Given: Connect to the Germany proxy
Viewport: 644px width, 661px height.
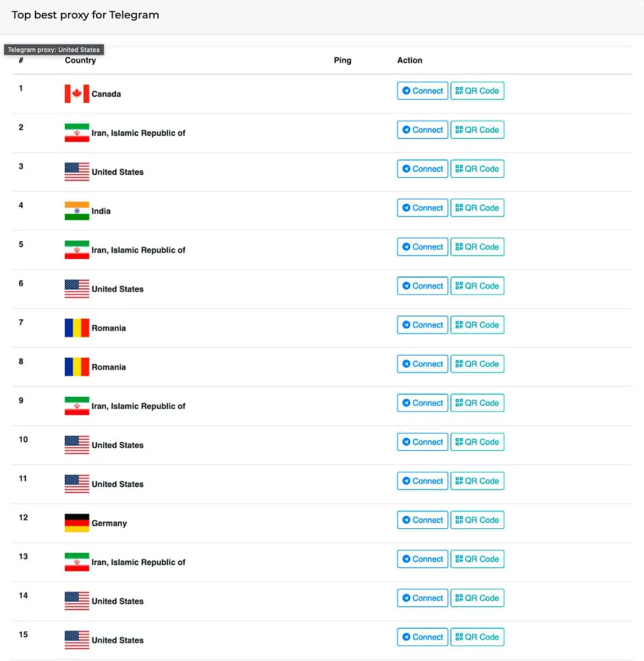Looking at the screenshot, I should [x=422, y=520].
